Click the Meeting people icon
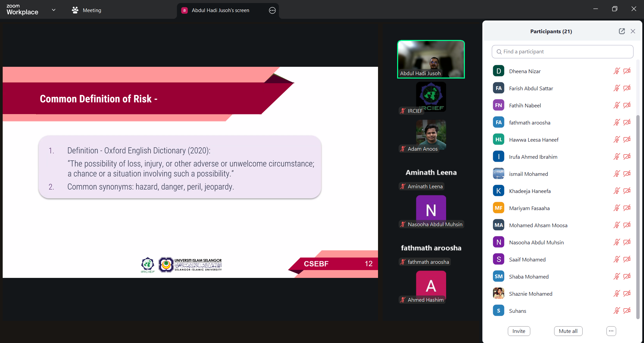 [75, 10]
